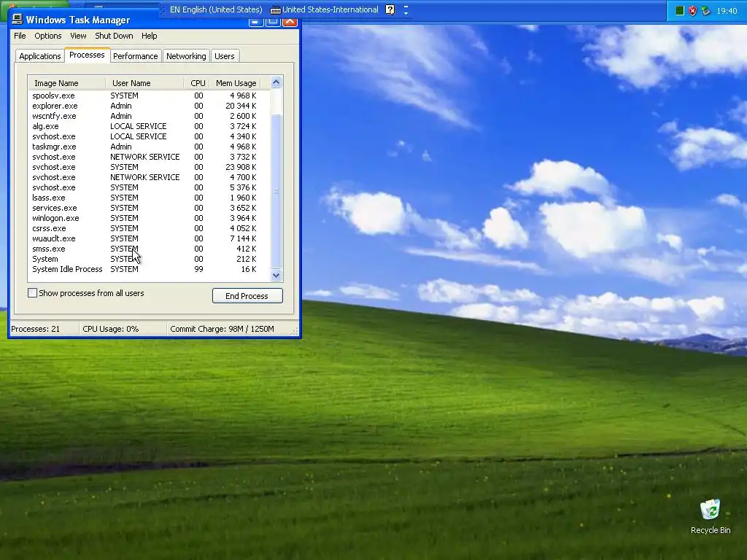Open the red Security Center shield tray icon

coord(693,10)
